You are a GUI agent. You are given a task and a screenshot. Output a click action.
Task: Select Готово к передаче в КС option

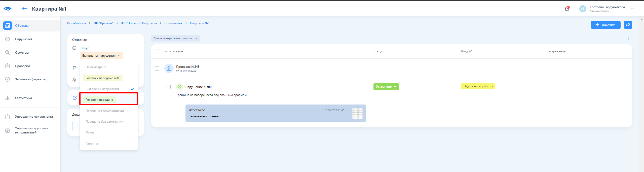103,78
